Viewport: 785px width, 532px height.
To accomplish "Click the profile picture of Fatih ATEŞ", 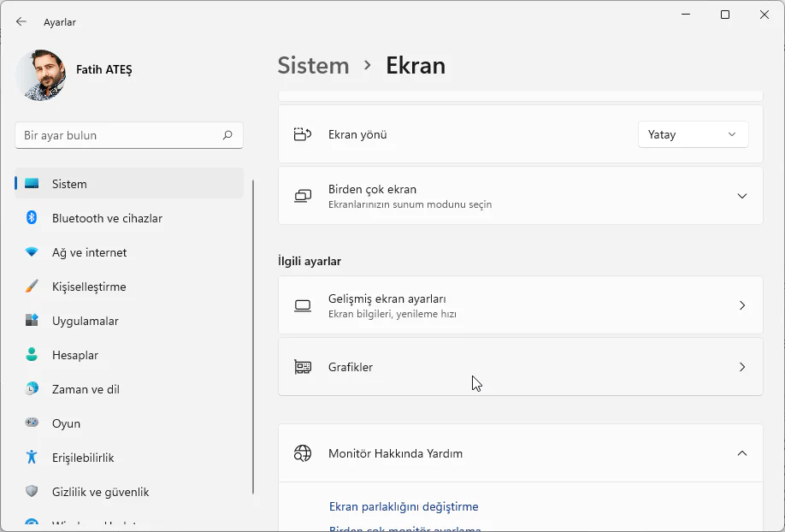I will click(x=41, y=74).
